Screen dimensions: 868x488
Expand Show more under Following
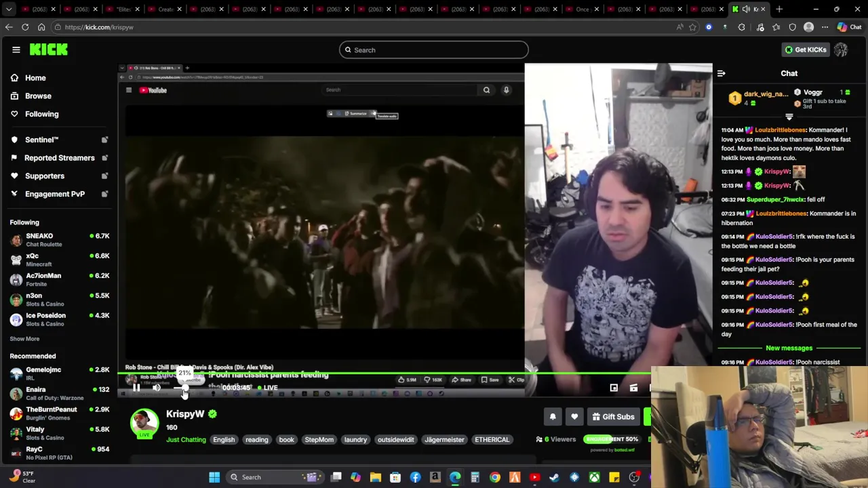pos(24,339)
